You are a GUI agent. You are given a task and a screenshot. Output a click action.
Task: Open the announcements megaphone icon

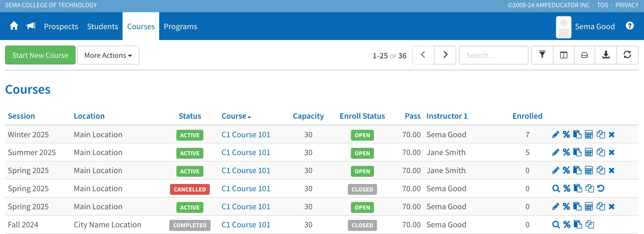31,26
